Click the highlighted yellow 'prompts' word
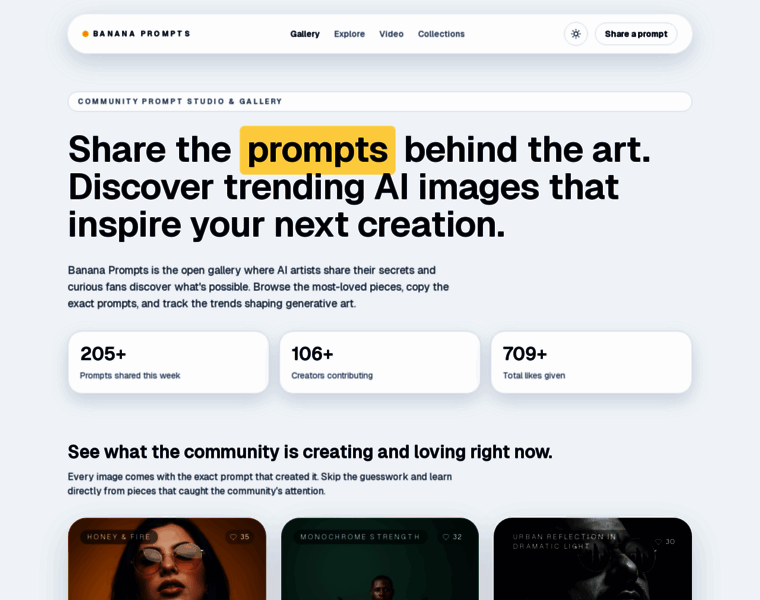The height and width of the screenshot is (600, 760). coord(317,150)
